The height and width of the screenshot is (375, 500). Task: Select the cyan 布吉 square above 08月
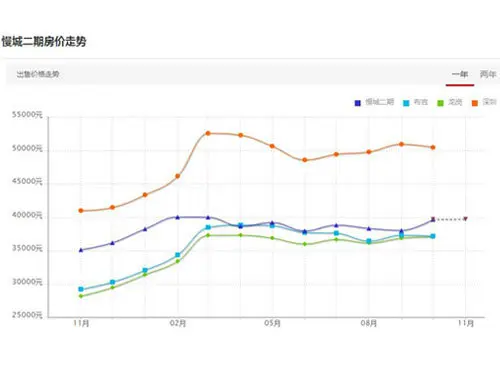369,241
